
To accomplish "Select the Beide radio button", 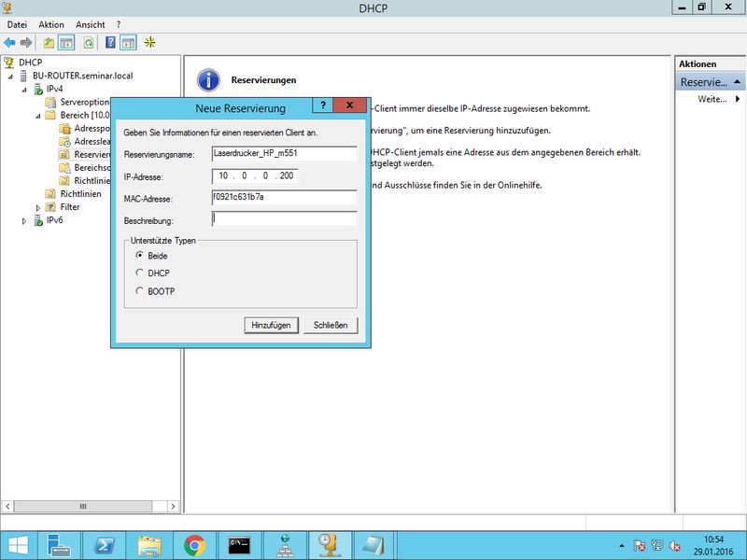I will coord(140,255).
